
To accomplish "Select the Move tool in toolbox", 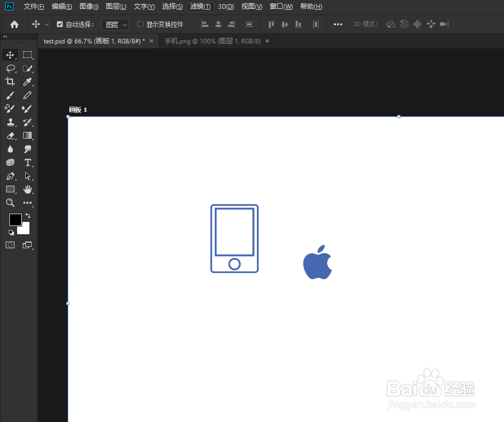I will tap(10, 55).
